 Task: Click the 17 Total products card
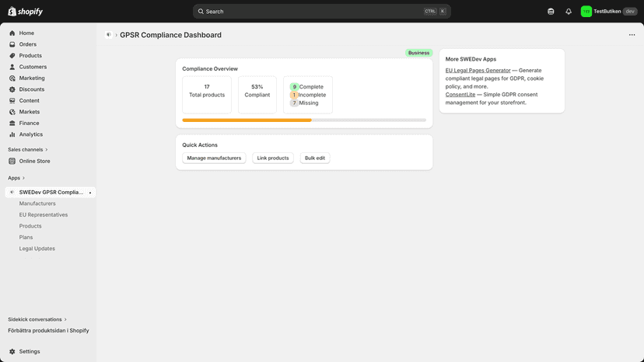click(x=207, y=95)
